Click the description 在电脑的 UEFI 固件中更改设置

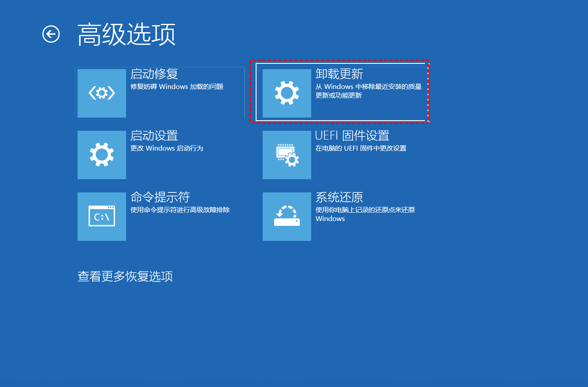(361, 148)
